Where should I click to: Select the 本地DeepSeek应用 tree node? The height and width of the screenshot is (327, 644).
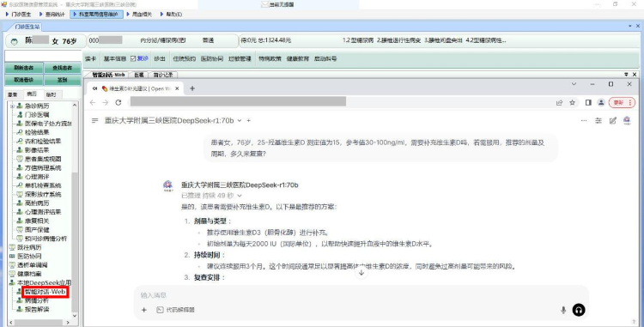44,282
